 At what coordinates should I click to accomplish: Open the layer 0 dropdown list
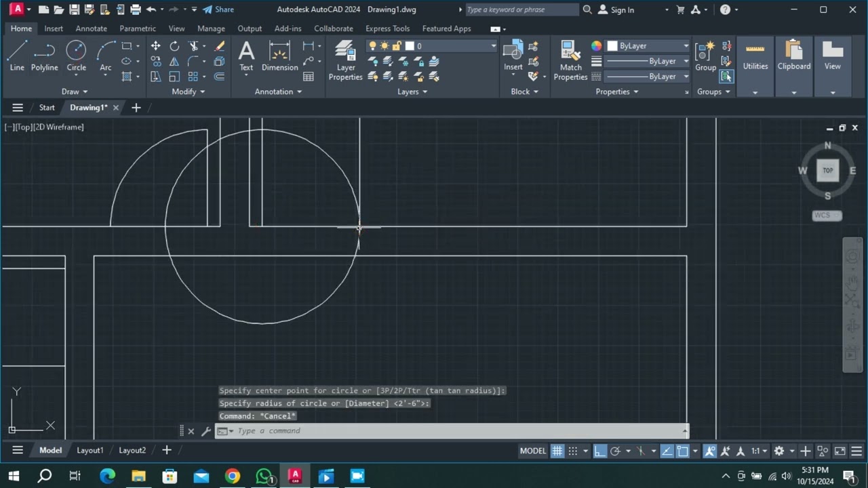(x=493, y=46)
